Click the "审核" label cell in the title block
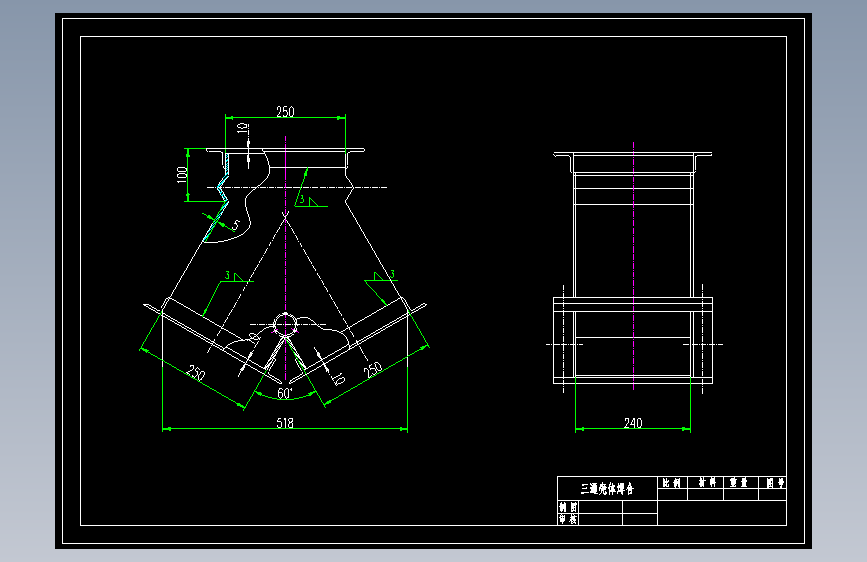This screenshot has width=867, height=562. point(568,519)
